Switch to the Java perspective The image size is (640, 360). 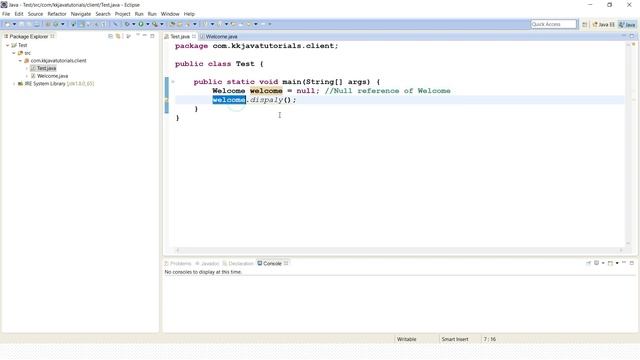click(627, 24)
